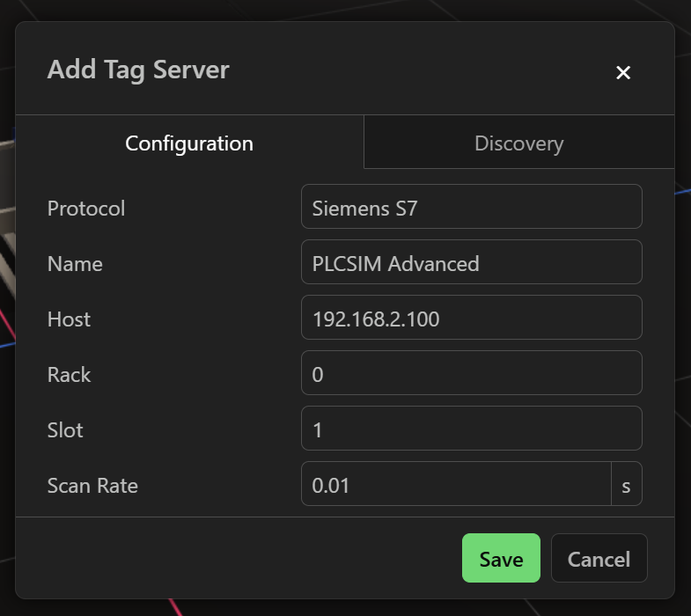Select the Configuration tab
This screenshot has width=691, height=616.
pyautogui.click(x=189, y=143)
